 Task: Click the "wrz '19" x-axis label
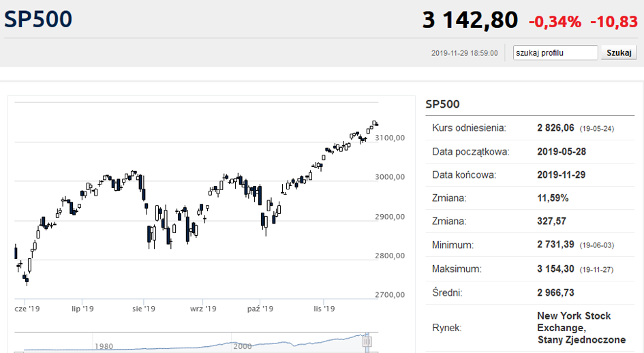point(203,309)
